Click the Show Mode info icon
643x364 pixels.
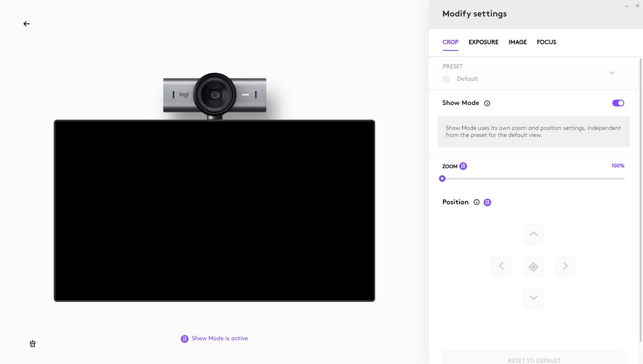click(487, 103)
